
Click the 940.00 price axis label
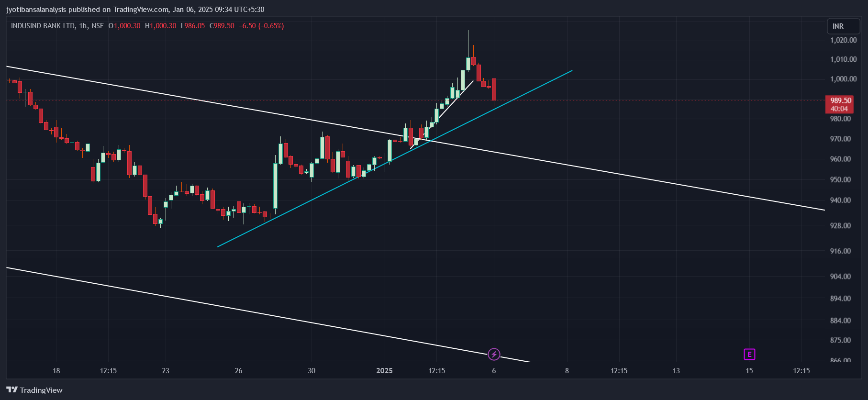tap(840, 200)
